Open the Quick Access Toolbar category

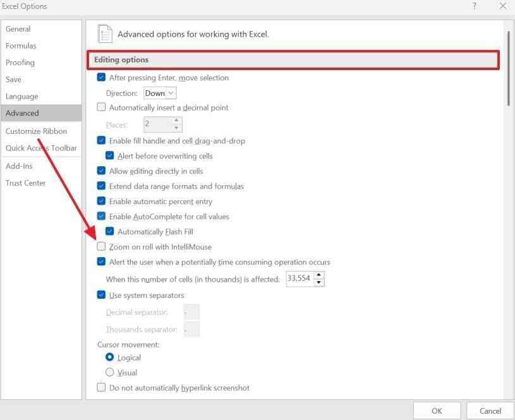(41, 148)
